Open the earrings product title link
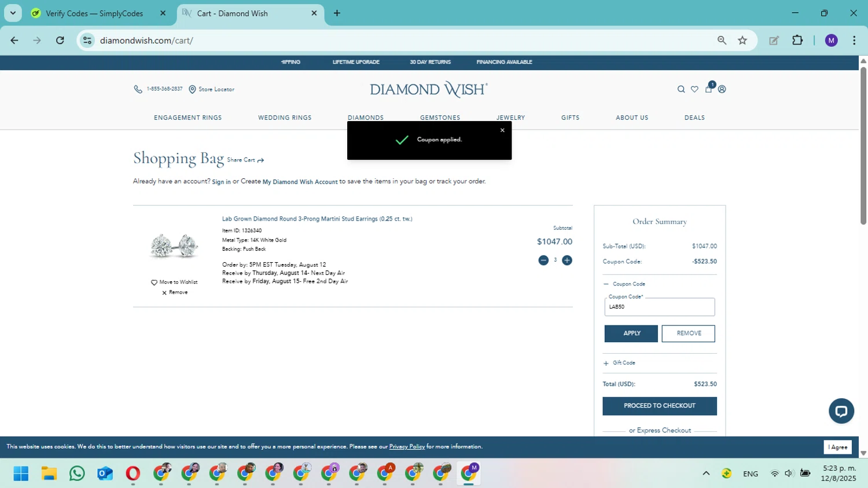Viewport: 868px width, 488px height. point(317,219)
